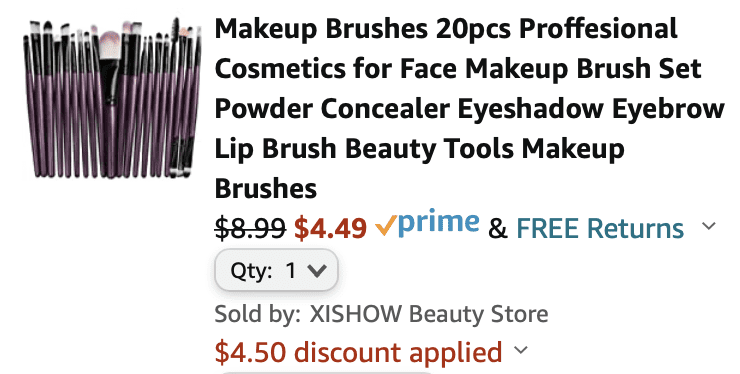The image size is (740, 374).
Task: Open the makeup brush set product thumbnail
Action: pos(112,97)
